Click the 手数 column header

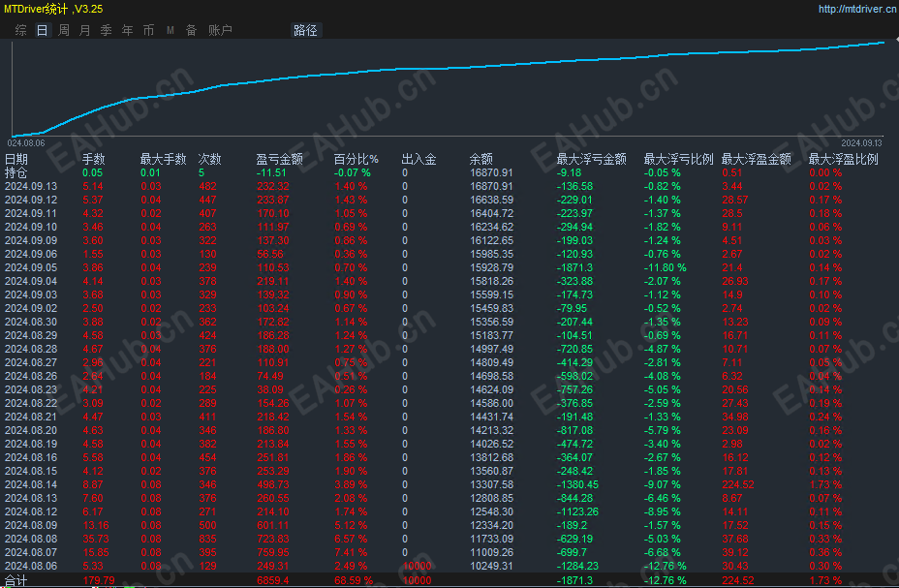[93, 159]
